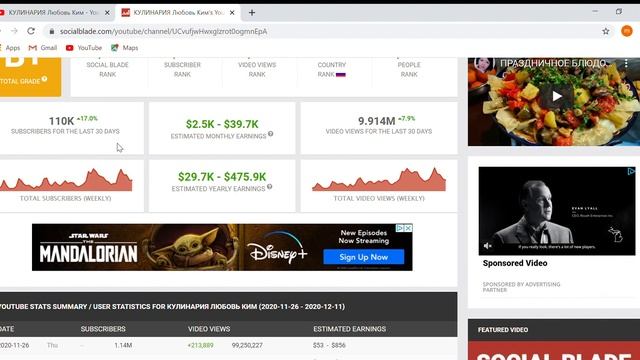
Task: Click the People Rank label
Action: click(x=409, y=69)
